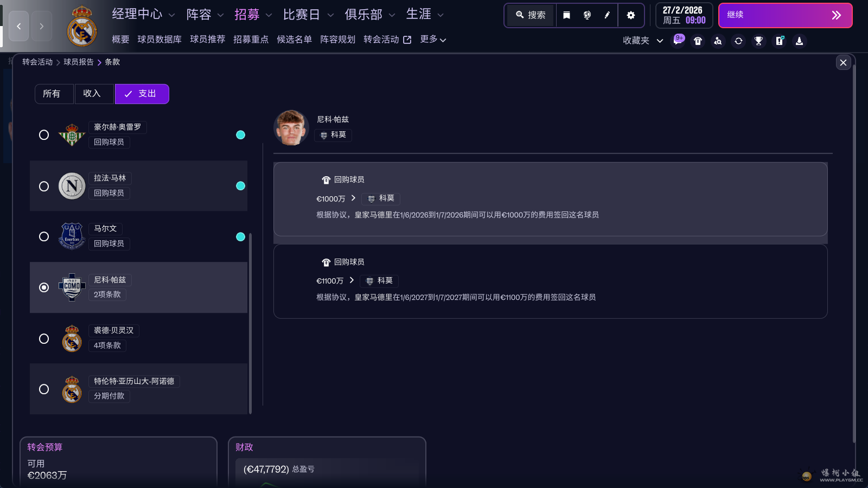Open the settings gear icon
The width and height of the screenshot is (868, 488).
[631, 15]
